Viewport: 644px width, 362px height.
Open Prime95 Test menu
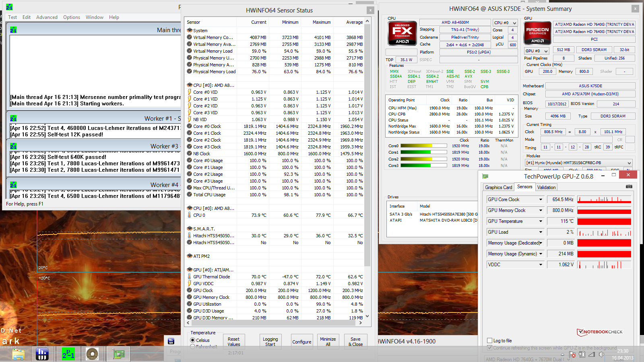12,17
